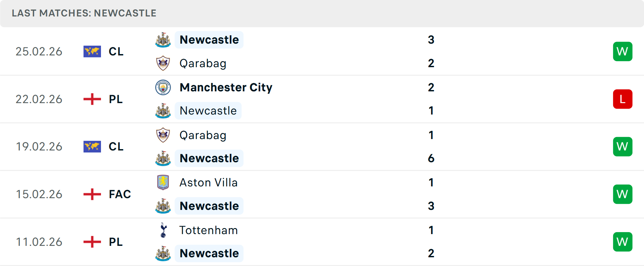Click the LAST MATCHES: NEWCASTLE header
The height and width of the screenshot is (266, 644).
coord(84,13)
